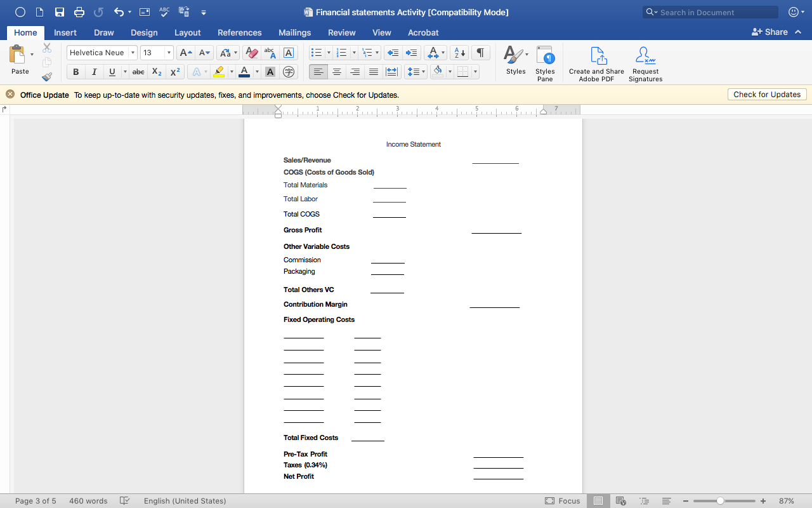Screen dimensions: 812x508
Task: Apply strikethrough formatting
Action: coord(138,72)
